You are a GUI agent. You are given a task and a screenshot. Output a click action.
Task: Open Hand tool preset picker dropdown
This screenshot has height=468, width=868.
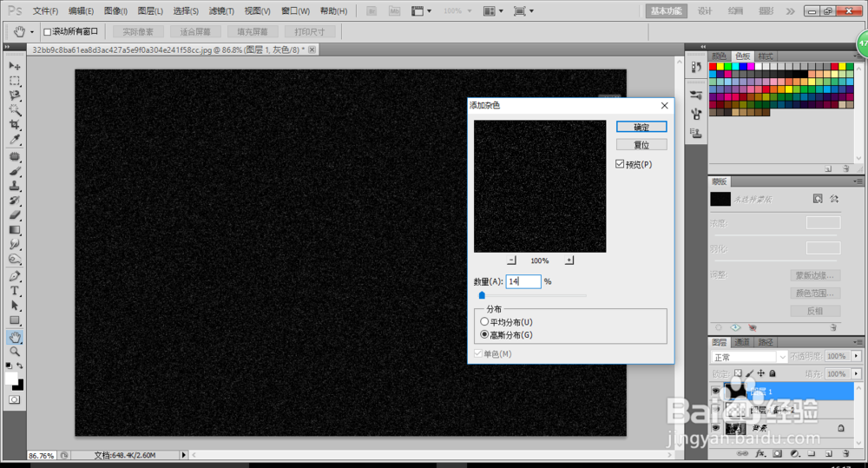click(x=32, y=32)
